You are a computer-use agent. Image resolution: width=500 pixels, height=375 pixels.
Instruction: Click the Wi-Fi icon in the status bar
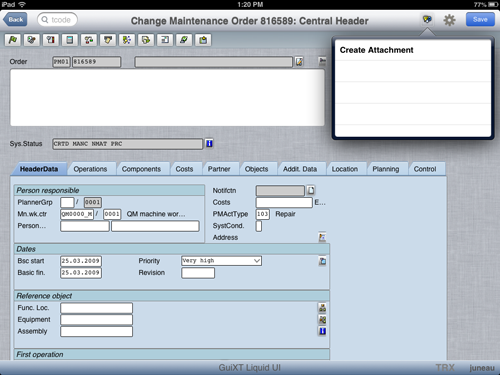click(22, 4)
